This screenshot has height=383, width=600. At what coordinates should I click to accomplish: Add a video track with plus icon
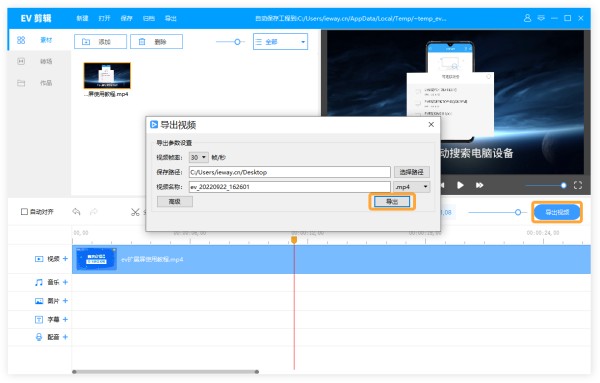click(x=65, y=259)
